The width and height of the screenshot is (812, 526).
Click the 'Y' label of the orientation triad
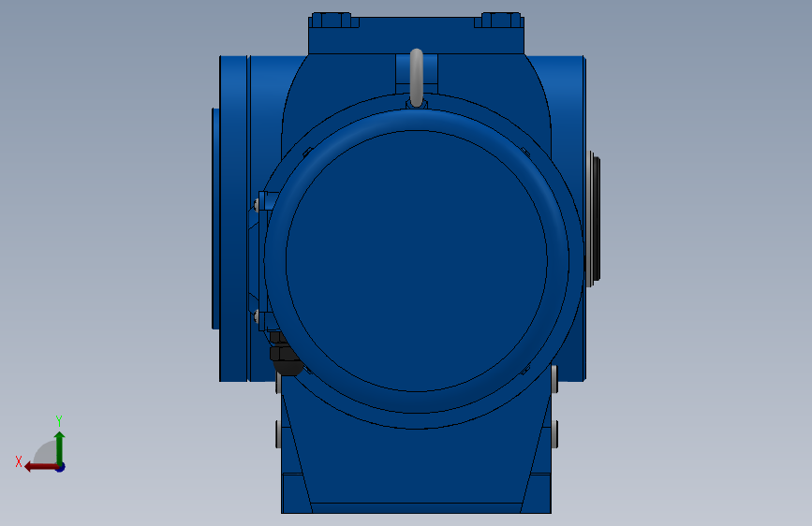coord(59,421)
